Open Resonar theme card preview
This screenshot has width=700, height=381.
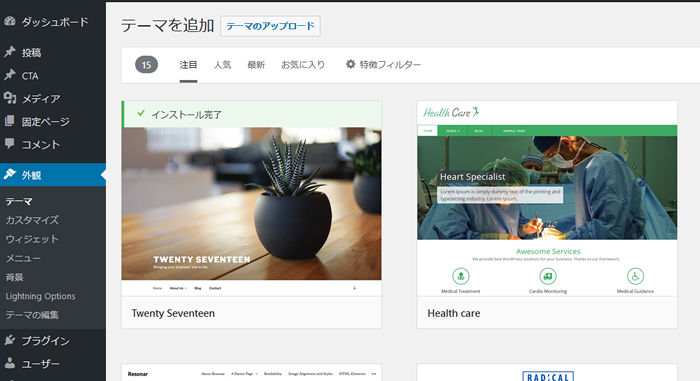(x=251, y=373)
